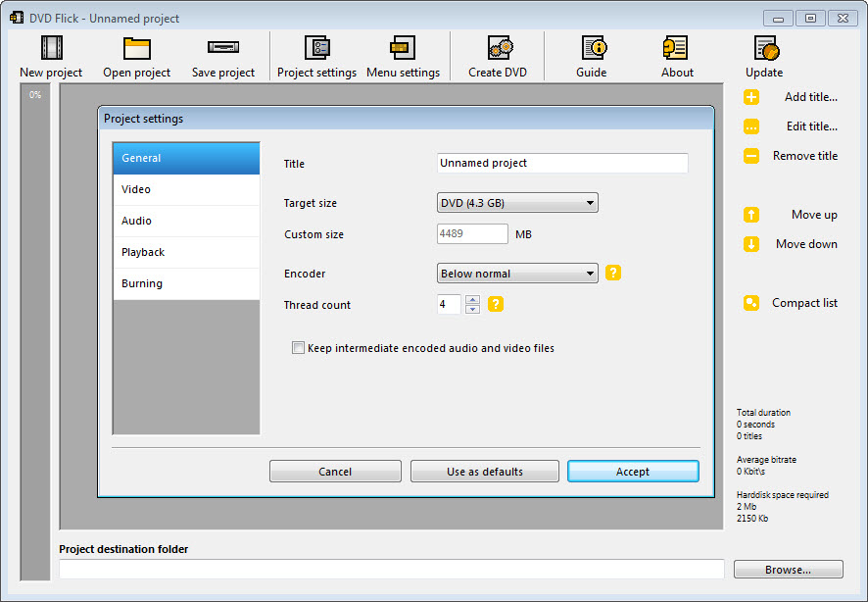Click the help icon next to Thread count

496,304
